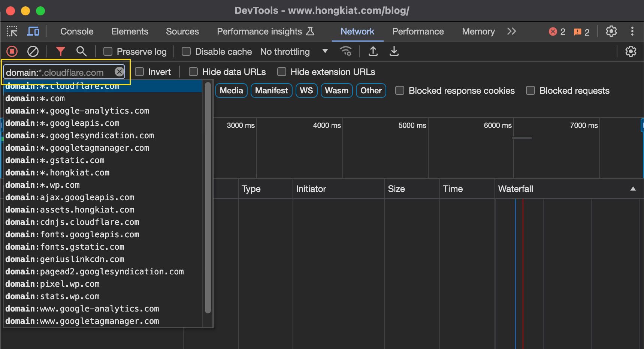Filter by Wasm requests
Viewport: 644px width, 349px height.
(x=336, y=90)
